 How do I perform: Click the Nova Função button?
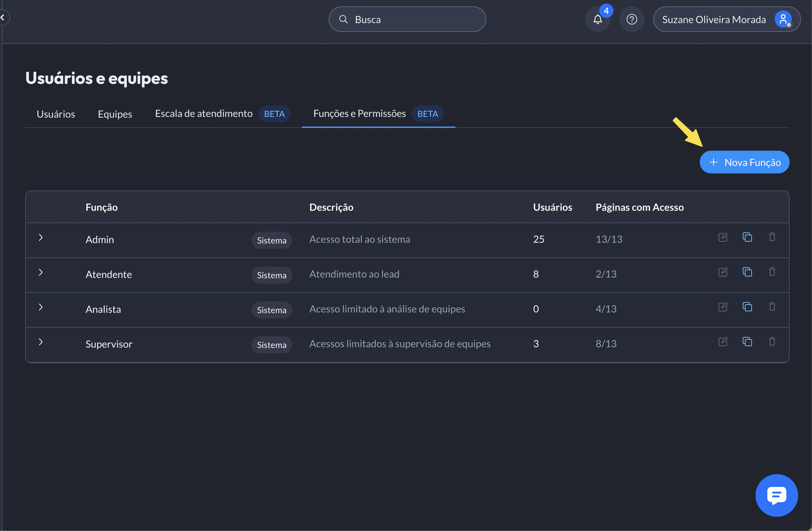point(744,162)
